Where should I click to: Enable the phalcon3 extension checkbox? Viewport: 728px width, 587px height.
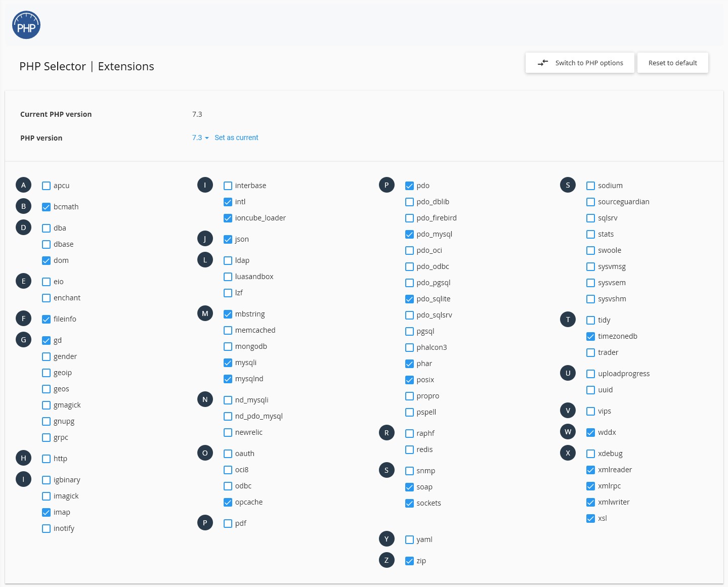pos(409,347)
